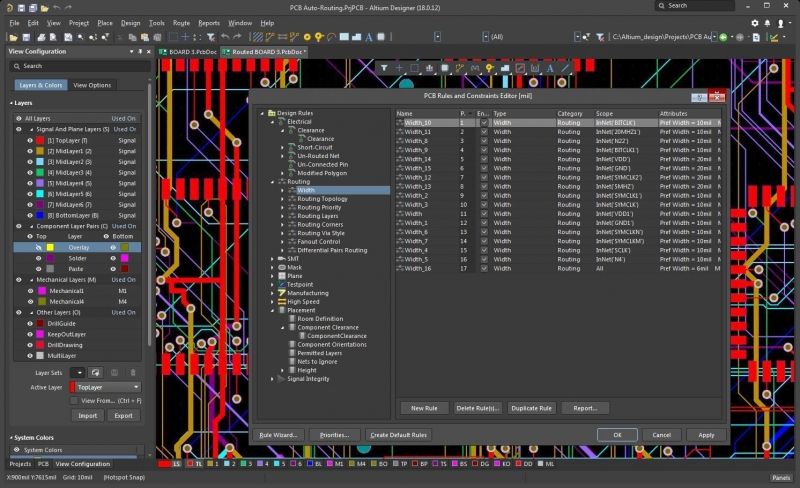
Task: Click the user account icon
Action: [780, 23]
